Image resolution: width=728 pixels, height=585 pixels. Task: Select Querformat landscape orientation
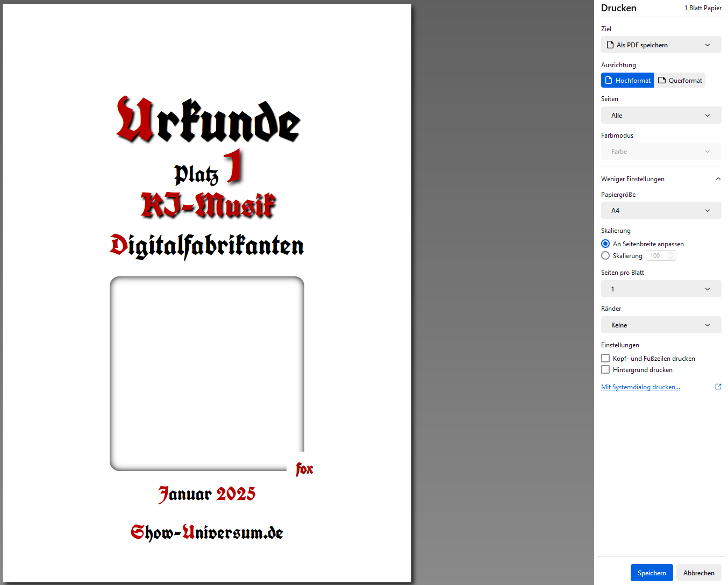pyautogui.click(x=680, y=80)
